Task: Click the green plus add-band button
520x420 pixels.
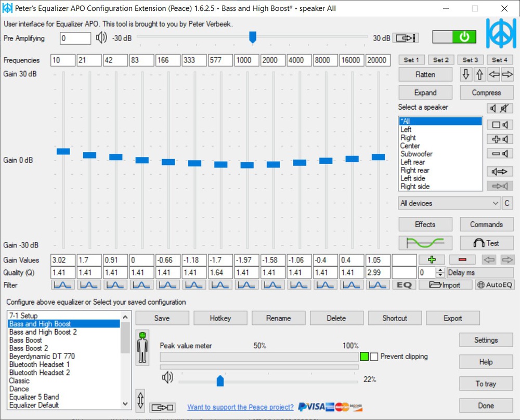Action: click(x=432, y=259)
